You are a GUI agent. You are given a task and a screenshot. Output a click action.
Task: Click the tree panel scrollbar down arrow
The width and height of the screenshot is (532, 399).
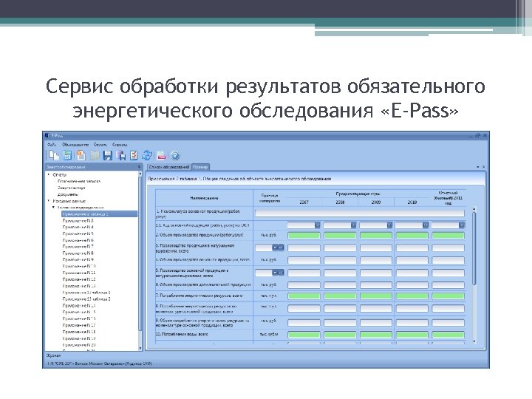pyautogui.click(x=140, y=348)
